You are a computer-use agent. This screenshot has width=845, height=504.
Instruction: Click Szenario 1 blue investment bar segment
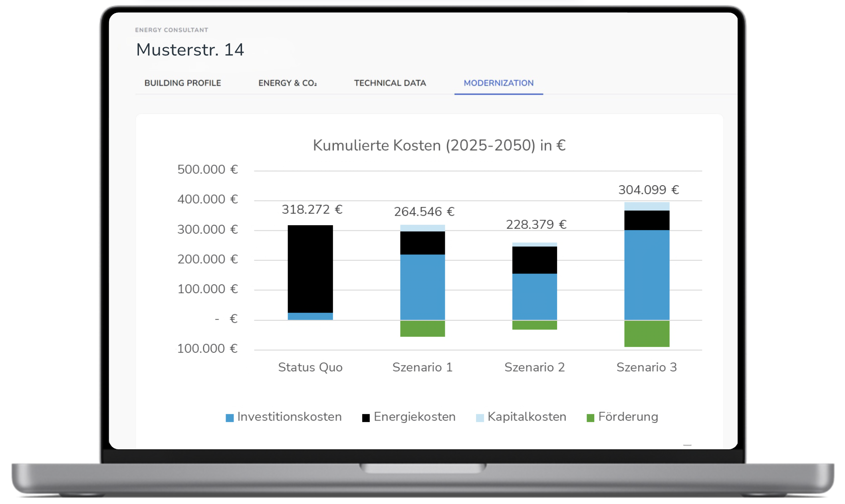(x=422, y=287)
